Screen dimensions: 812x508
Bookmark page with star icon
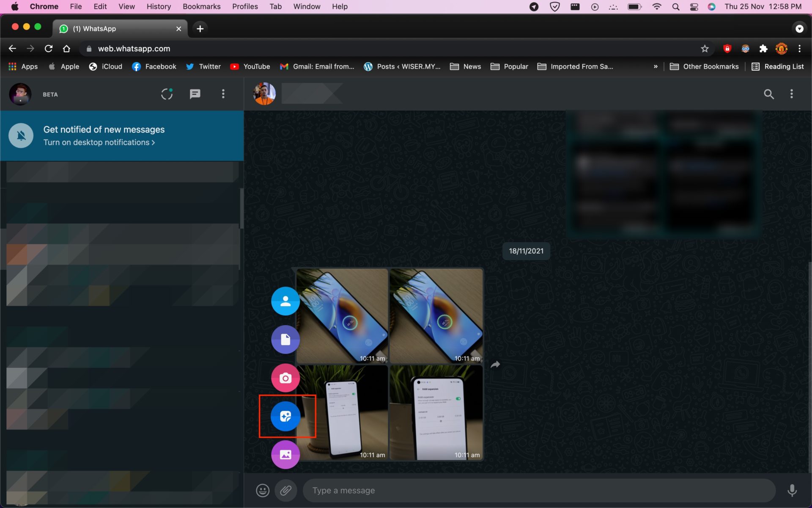[705, 49]
